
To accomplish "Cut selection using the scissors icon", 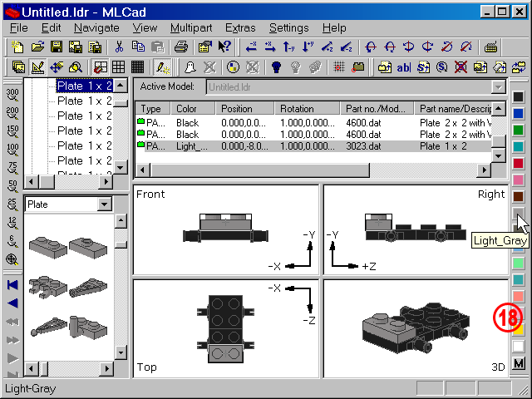I will [x=119, y=47].
